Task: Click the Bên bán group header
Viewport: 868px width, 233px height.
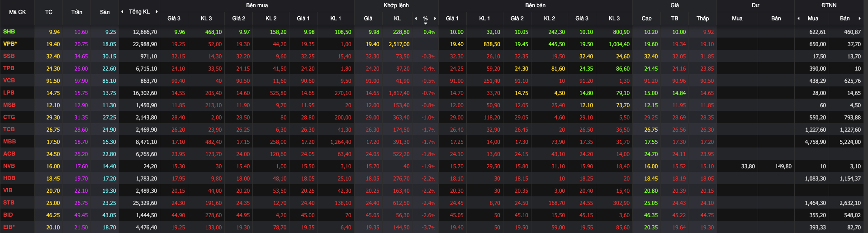Action: pyautogui.click(x=535, y=5)
